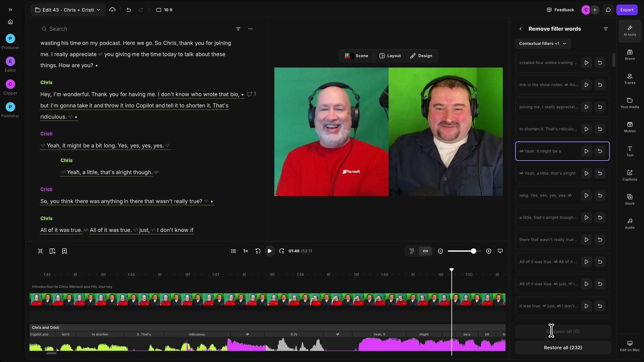
Task: Click the transcript filter icon
Action: [238, 29]
